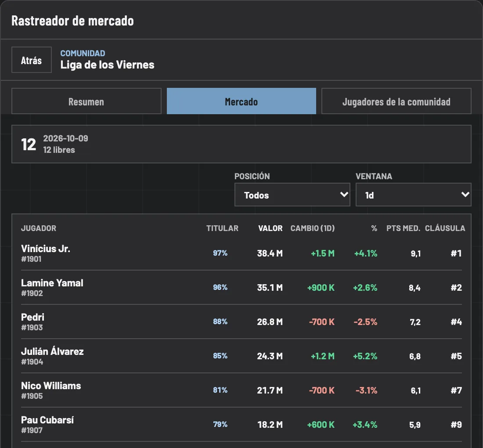483x448 pixels.
Task: Select player Pedri
Action: tap(32, 317)
